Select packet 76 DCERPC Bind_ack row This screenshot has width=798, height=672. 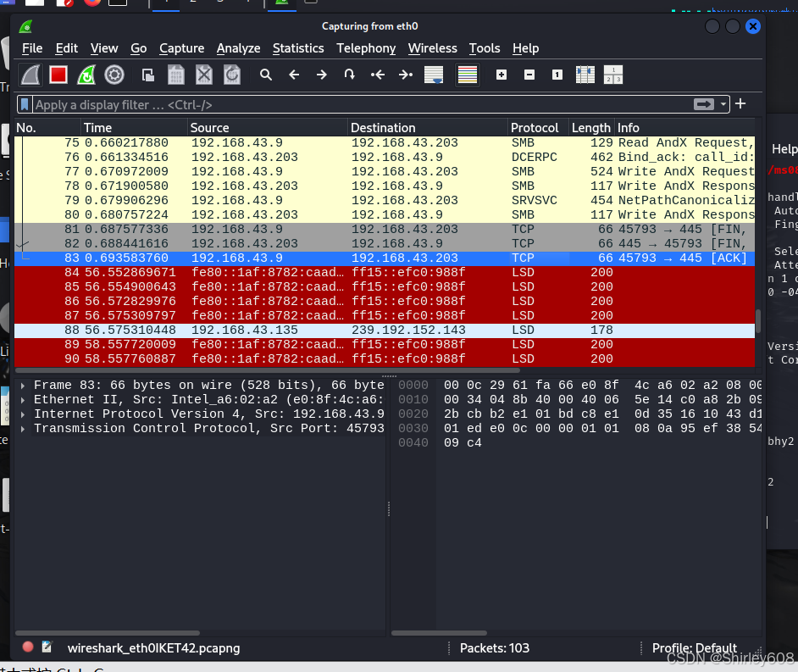(x=385, y=158)
